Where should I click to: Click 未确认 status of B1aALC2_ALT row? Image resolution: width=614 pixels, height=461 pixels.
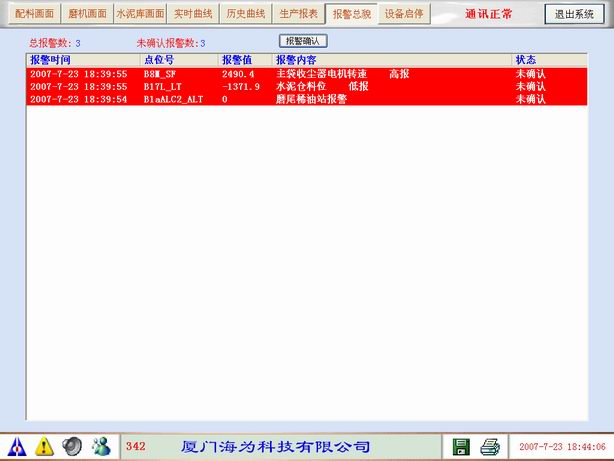[531, 99]
